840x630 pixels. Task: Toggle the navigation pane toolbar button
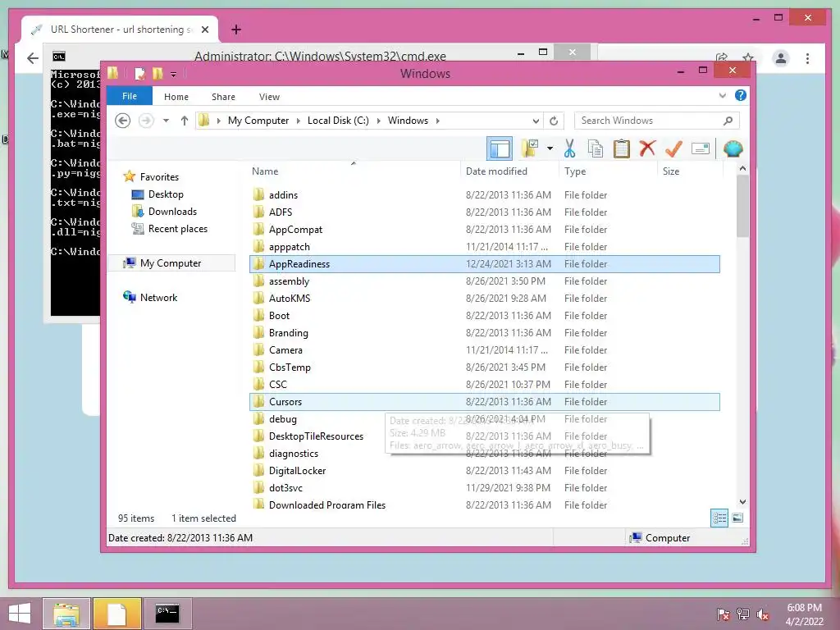500,148
